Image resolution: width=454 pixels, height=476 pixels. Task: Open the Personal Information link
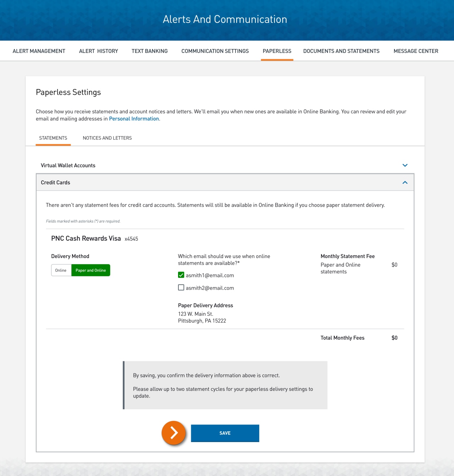pos(134,118)
